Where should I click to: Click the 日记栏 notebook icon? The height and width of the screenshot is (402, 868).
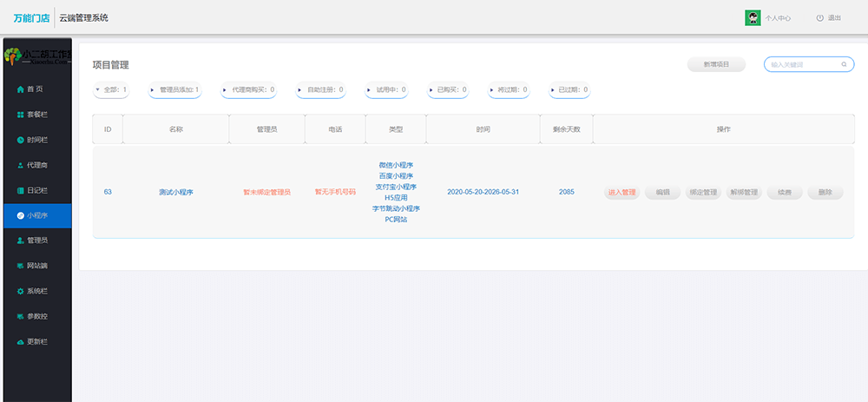click(21, 190)
